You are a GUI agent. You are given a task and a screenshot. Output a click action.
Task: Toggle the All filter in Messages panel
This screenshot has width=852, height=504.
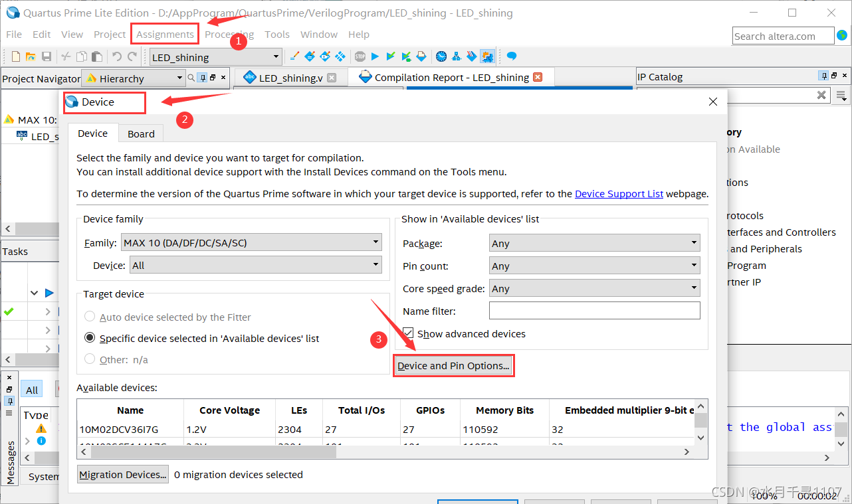point(32,390)
